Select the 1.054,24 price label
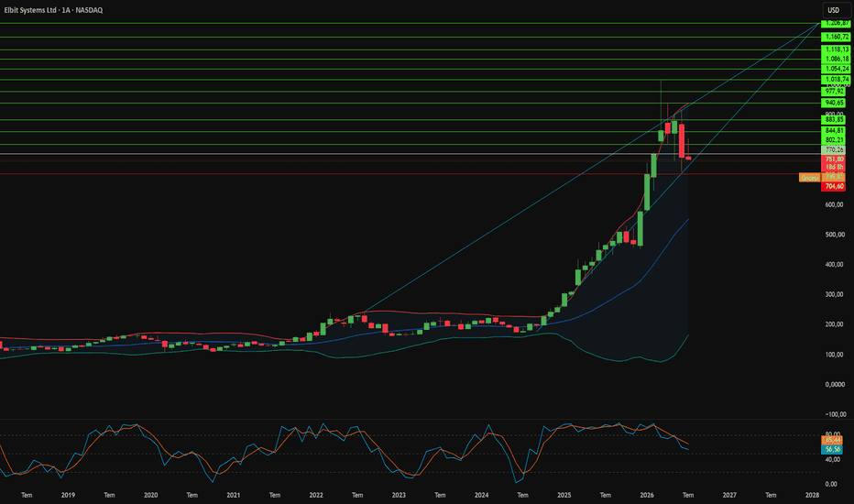Viewport: 854px width, 504px height. (834, 69)
